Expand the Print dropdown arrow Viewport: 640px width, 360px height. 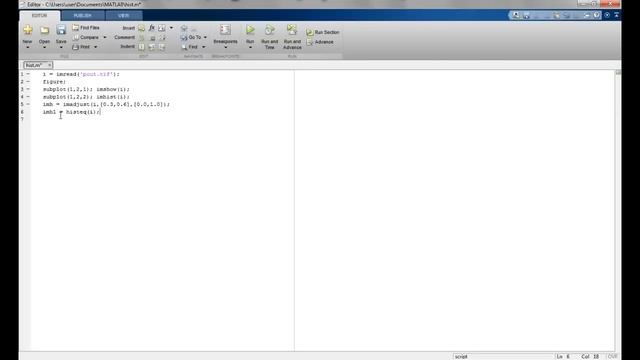[x=96, y=47]
